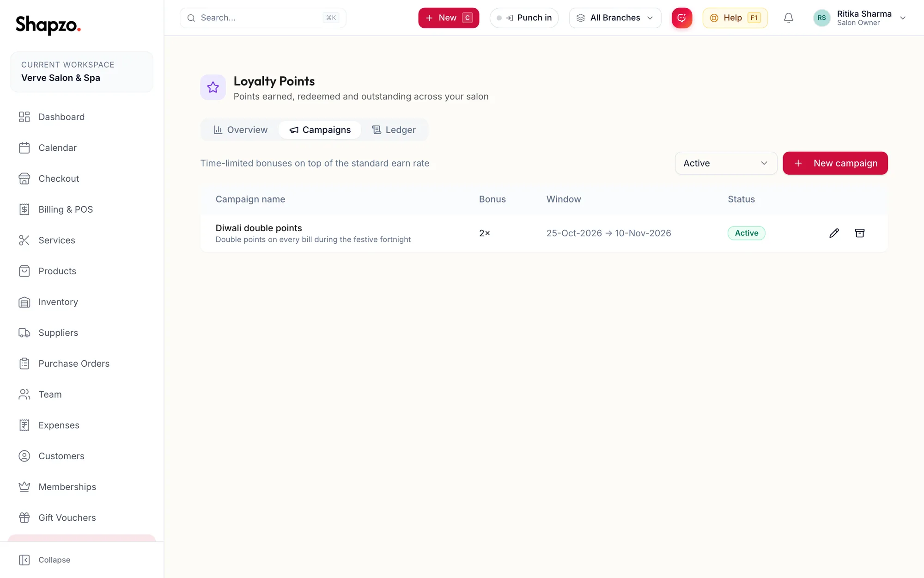Click the Customers profile icon
Image resolution: width=924 pixels, height=578 pixels.
tap(24, 456)
